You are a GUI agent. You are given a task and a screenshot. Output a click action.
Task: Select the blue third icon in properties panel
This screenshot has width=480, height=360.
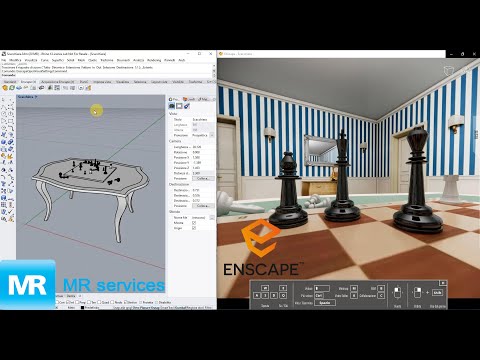187,106
